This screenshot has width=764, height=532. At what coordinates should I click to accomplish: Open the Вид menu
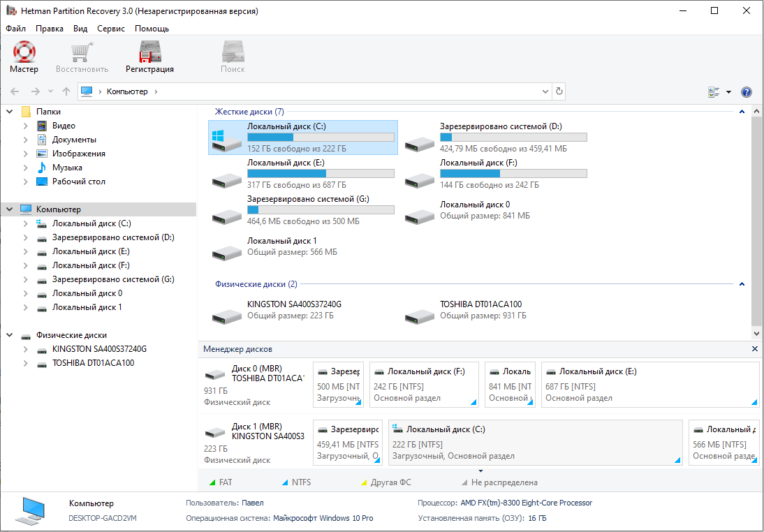[80, 29]
